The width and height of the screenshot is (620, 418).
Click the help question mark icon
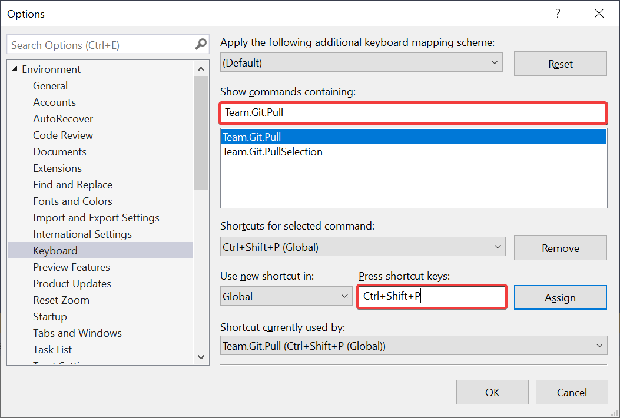pos(555,14)
